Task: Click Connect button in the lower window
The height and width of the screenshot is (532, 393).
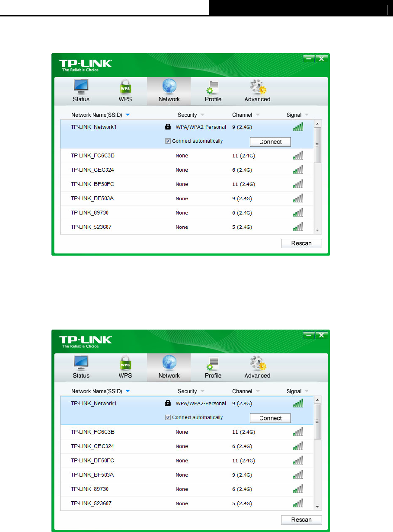Action: (270, 418)
